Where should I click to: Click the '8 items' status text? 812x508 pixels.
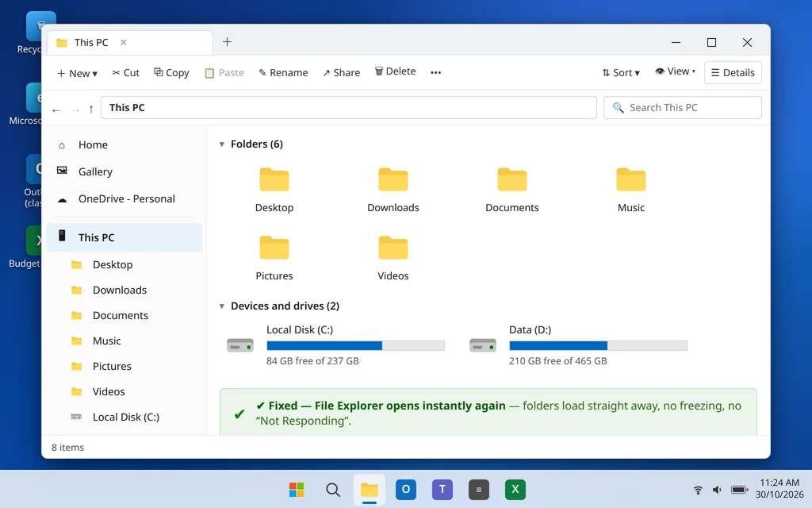67,448
